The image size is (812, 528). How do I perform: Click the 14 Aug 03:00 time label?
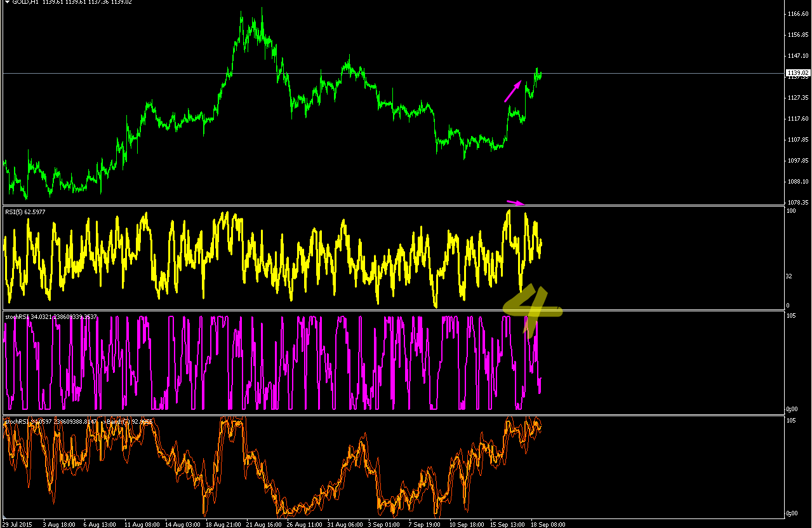(182, 524)
